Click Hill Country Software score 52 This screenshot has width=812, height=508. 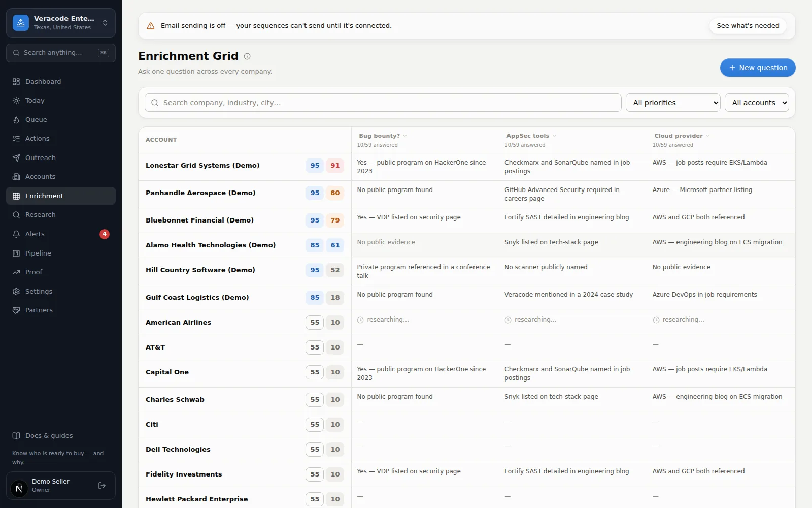coord(335,270)
